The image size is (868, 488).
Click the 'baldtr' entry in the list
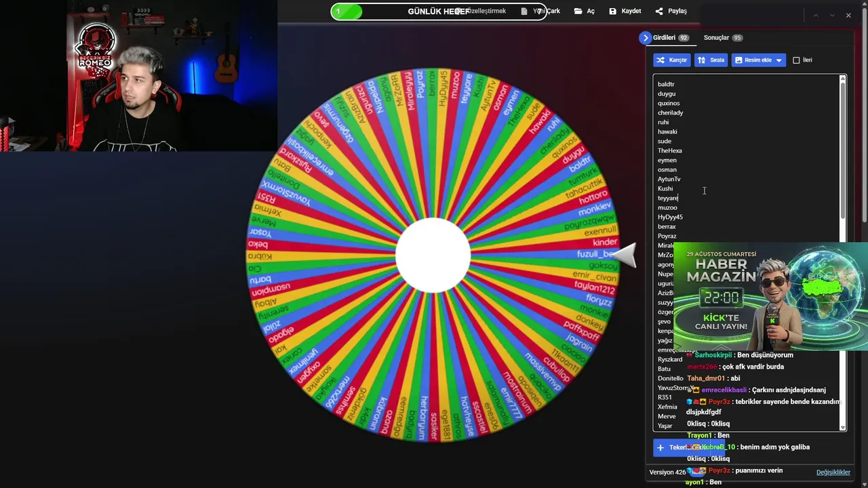(x=666, y=84)
